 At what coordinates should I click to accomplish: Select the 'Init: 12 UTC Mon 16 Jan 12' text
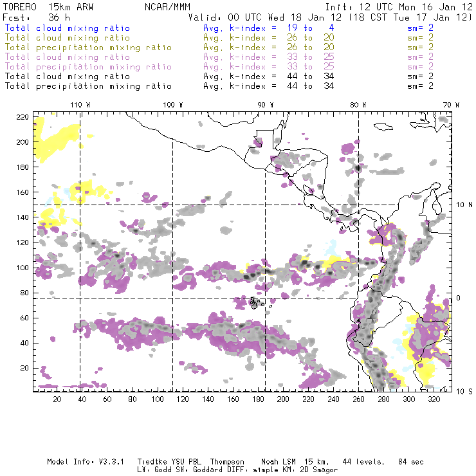pos(399,7)
